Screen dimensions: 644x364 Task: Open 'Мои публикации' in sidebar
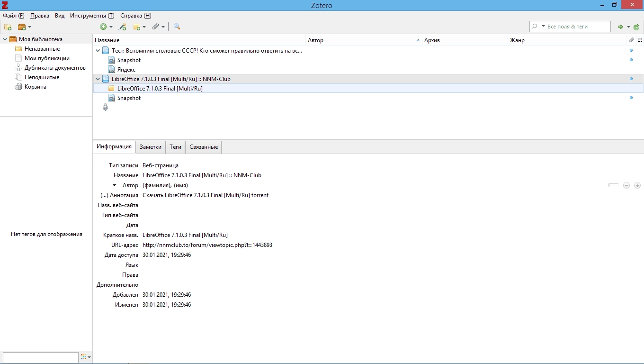pos(47,58)
